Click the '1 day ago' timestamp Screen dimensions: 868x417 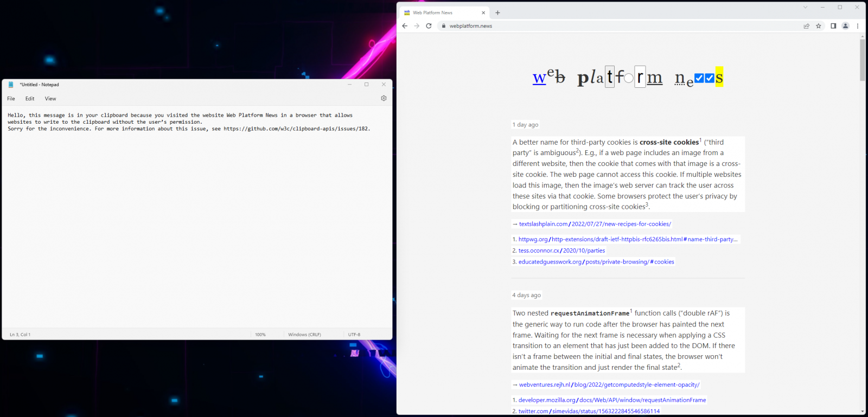(525, 125)
